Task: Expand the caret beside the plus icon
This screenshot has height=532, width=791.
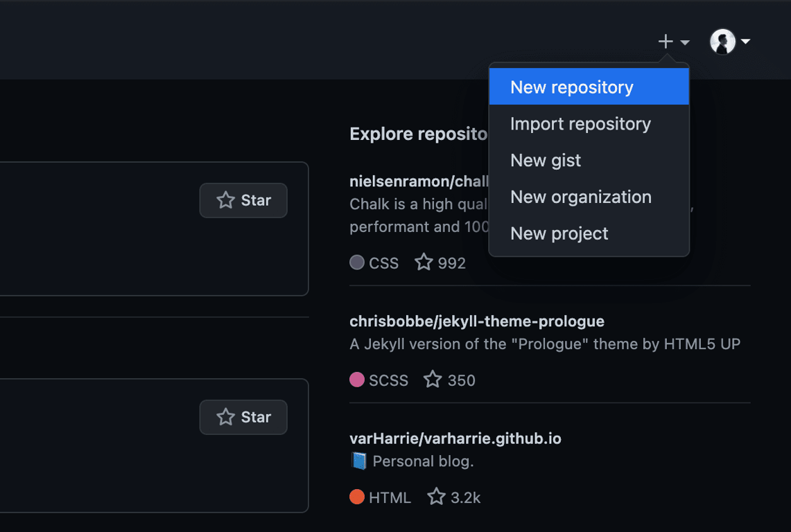Action: coord(685,42)
